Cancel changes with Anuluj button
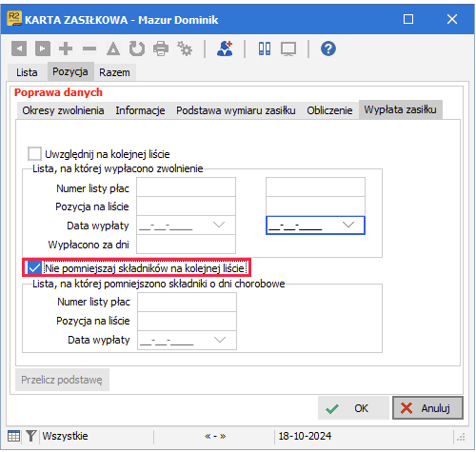This screenshot has height=452, width=476. click(x=427, y=408)
